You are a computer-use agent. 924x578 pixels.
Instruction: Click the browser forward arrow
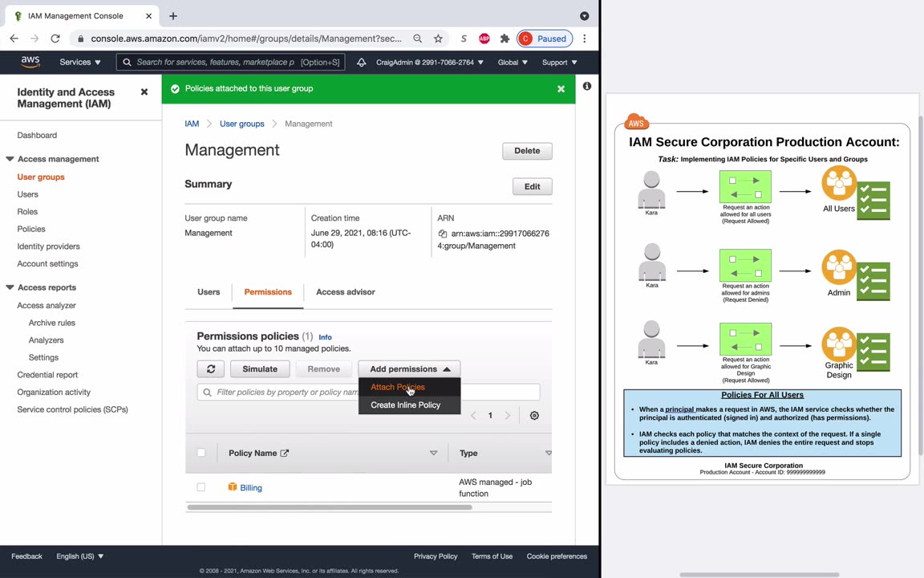34,39
